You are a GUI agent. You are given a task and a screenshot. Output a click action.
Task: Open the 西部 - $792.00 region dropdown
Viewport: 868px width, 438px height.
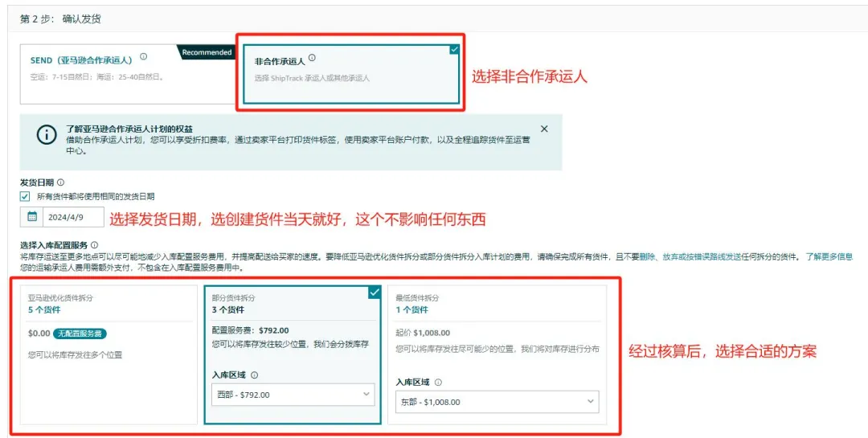click(x=292, y=394)
